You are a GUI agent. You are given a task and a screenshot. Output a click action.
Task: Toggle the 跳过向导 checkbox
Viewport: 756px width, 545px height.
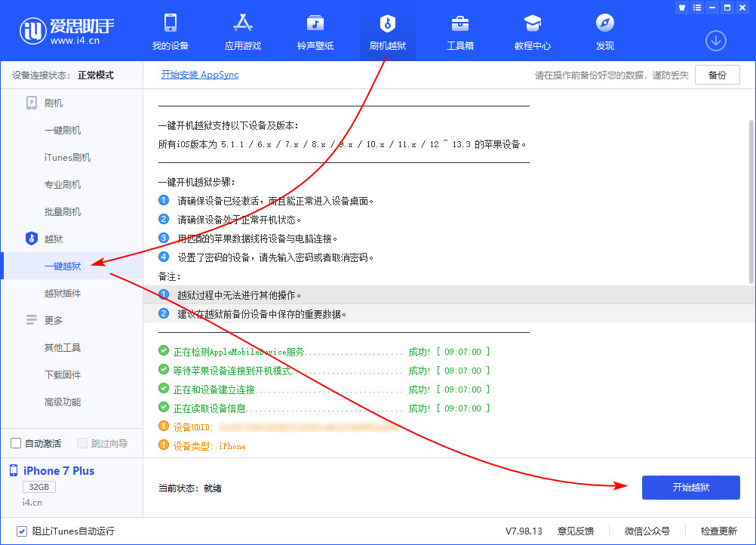click(82, 443)
